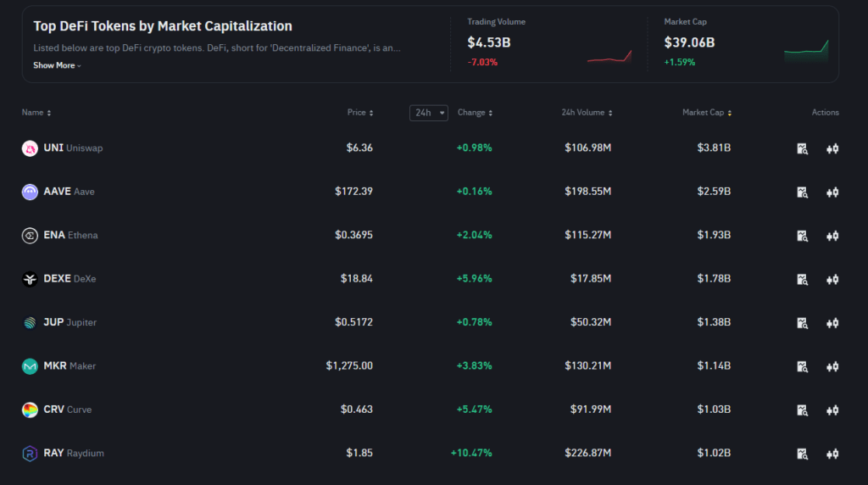Sort table by Name column

pos(36,113)
